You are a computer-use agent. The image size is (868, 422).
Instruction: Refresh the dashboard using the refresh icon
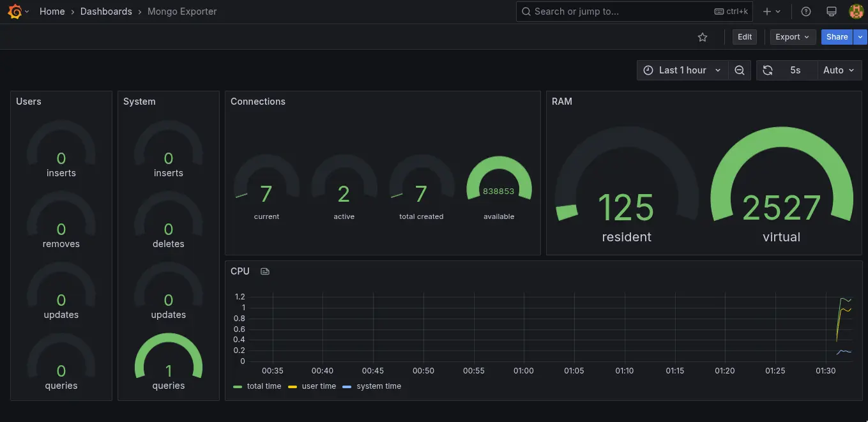coord(767,70)
